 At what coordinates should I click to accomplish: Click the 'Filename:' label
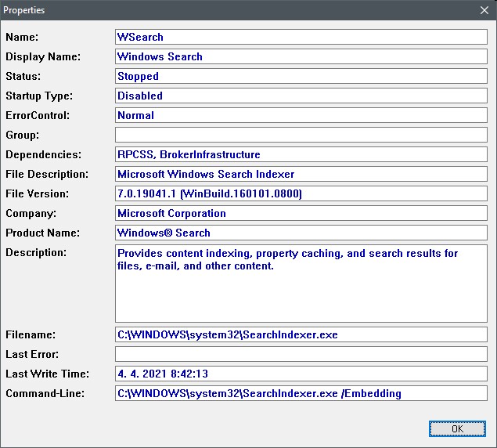click(31, 334)
